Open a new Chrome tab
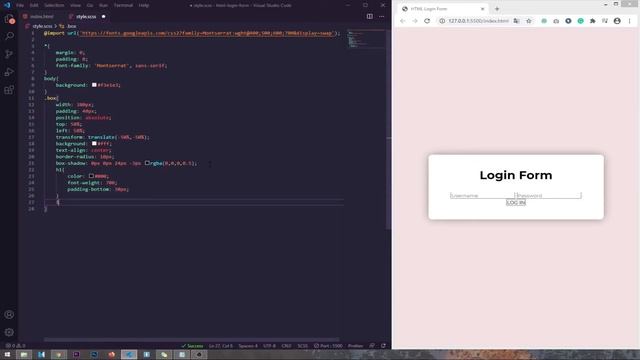The image size is (640, 360). tap(497, 9)
